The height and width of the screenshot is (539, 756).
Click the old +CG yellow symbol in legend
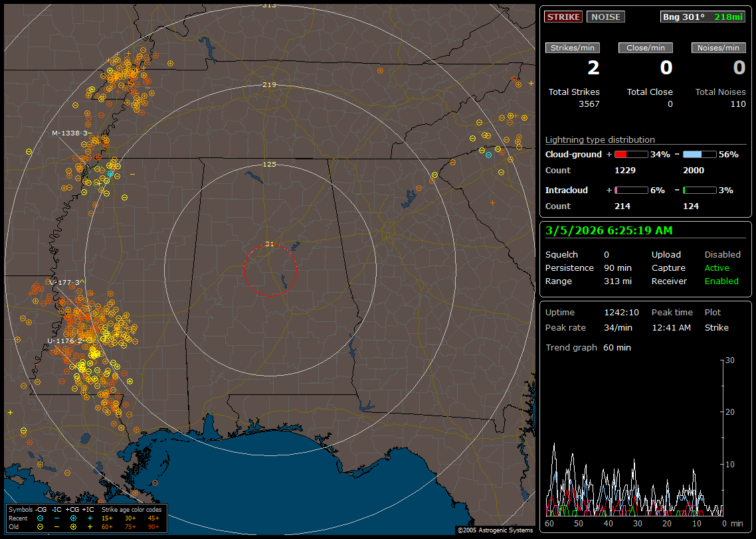73,526
